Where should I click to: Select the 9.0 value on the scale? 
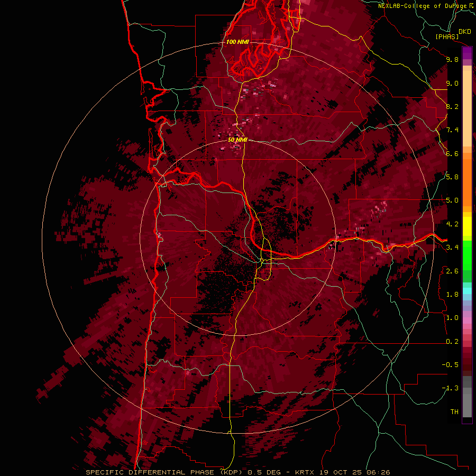[x=452, y=83]
